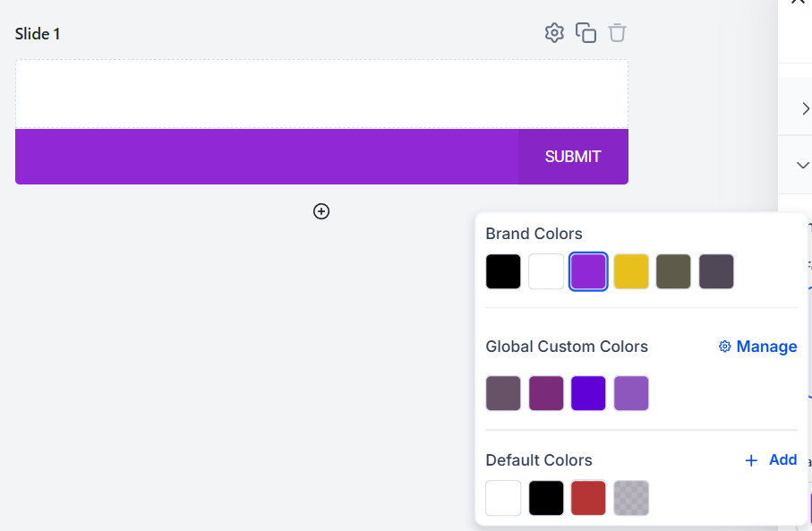
Task: Duplicate Slide 1 with copy icon
Action: point(585,33)
